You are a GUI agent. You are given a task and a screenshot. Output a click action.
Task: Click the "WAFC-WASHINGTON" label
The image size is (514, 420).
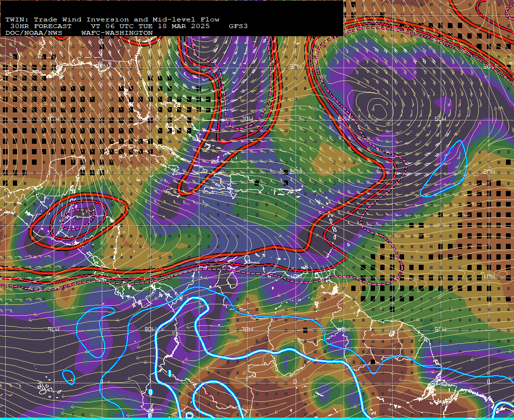pyautogui.click(x=117, y=33)
